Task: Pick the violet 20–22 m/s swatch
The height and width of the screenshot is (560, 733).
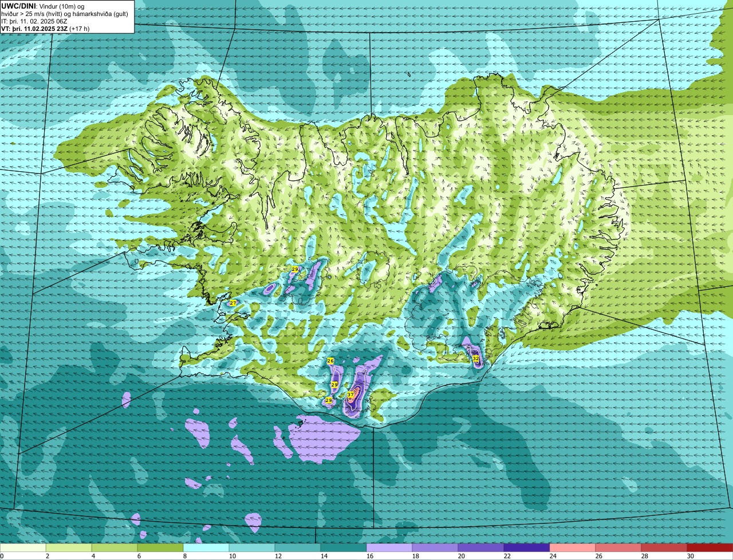Action: click(481, 548)
